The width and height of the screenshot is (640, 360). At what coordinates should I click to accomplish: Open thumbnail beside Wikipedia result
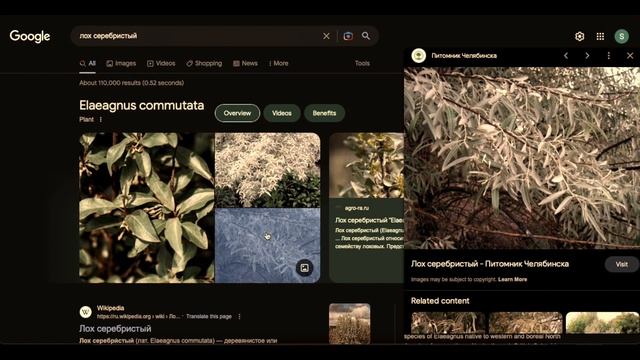[x=349, y=323]
